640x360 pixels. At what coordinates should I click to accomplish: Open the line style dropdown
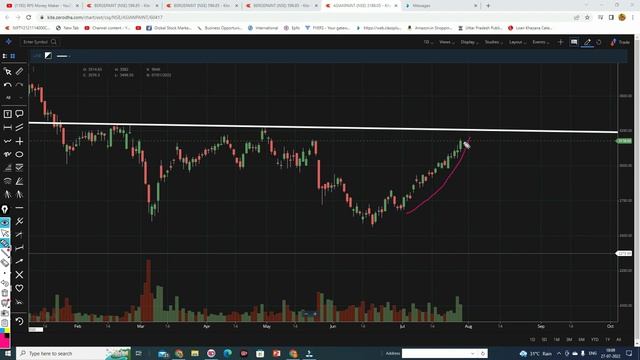63,56
